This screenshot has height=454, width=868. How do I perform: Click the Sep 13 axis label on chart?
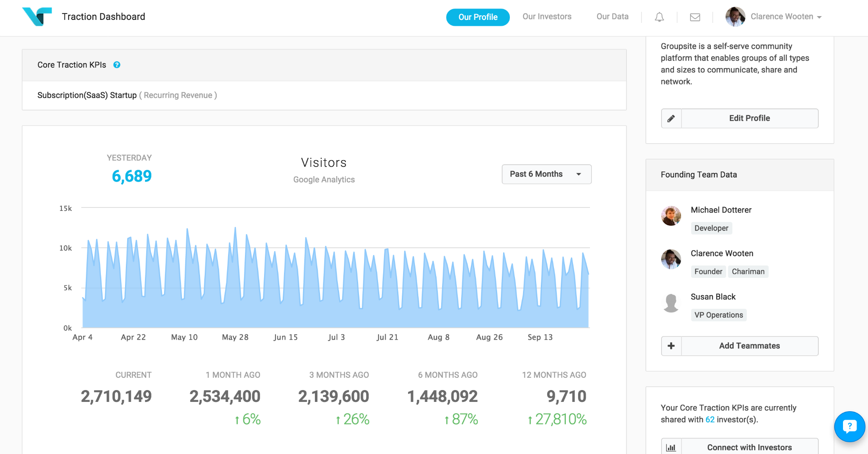pyautogui.click(x=540, y=337)
